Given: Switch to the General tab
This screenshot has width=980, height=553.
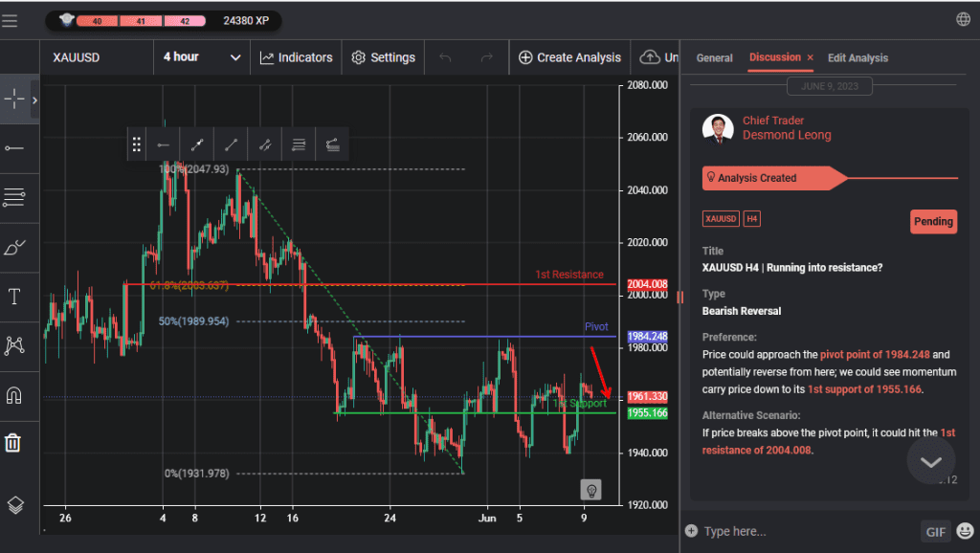Looking at the screenshot, I should coord(714,58).
